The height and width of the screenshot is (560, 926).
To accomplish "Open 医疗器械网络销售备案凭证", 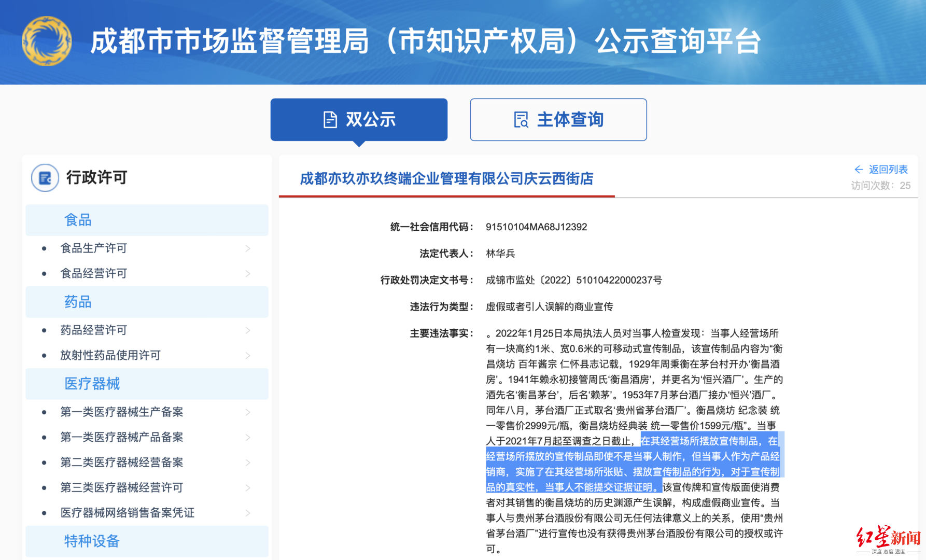I will pos(127,512).
